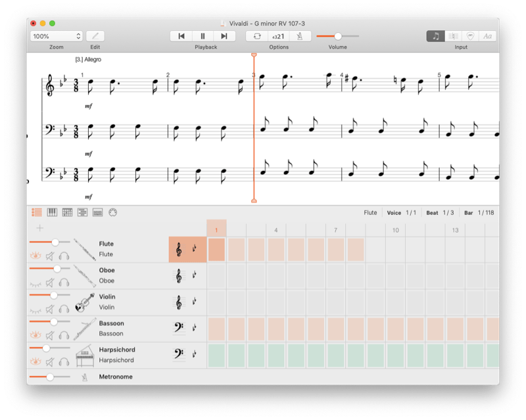
Task: Switch to the grid view
Action: point(67,212)
